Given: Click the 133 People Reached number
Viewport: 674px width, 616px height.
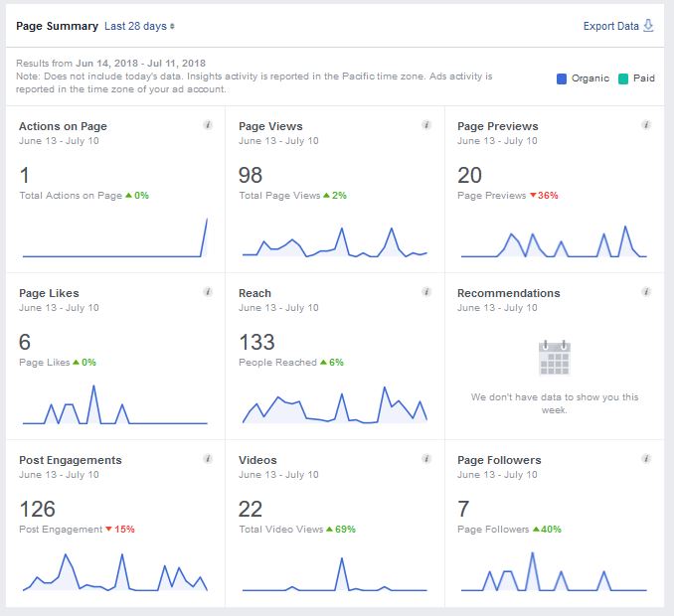Looking at the screenshot, I should click(x=256, y=343).
